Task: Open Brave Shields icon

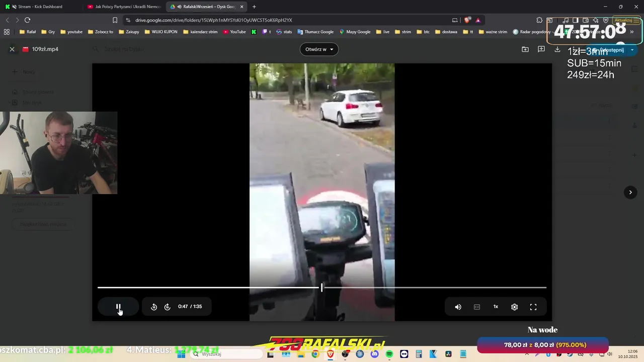Action: pyautogui.click(x=467, y=20)
